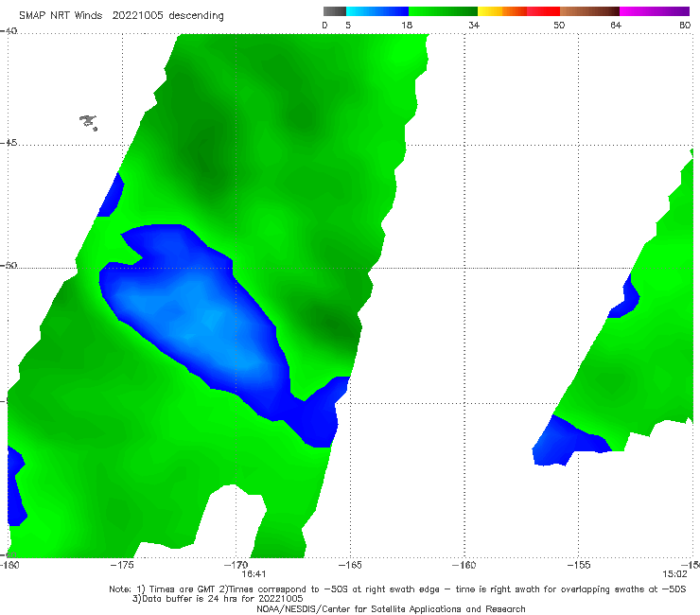The image size is (700, 615).
Task: Click the '-180' longitude axis label
Action: click(9, 565)
